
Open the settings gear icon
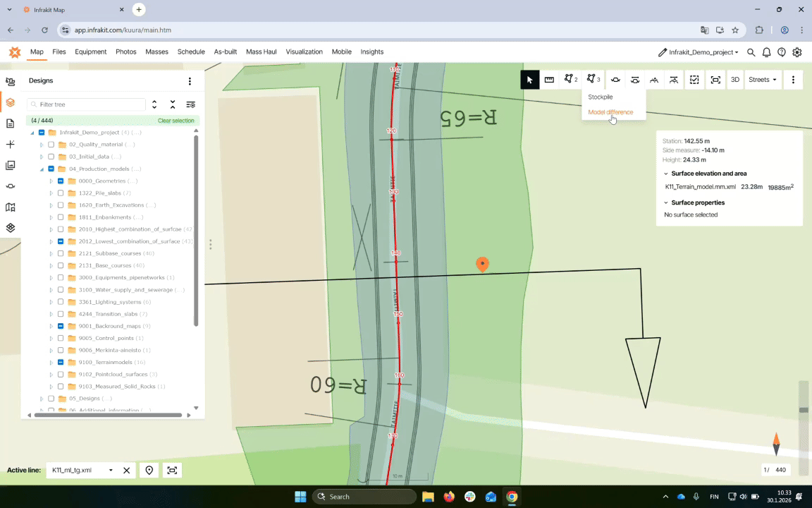[797, 52]
